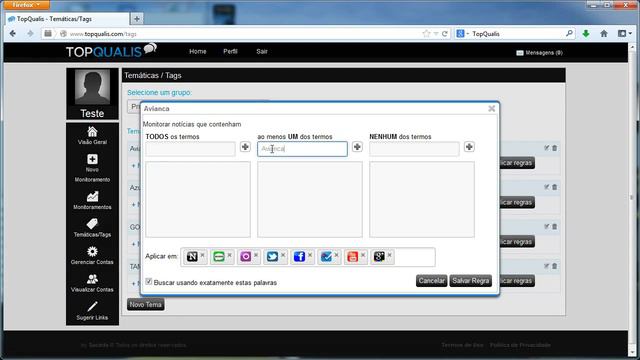Screen dimensions: 640x360
Task: Click the TODOS os termos input field
Action: point(190,149)
